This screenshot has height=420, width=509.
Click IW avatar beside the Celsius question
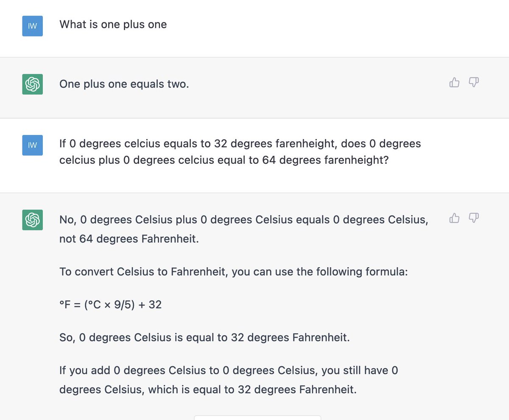pyautogui.click(x=33, y=145)
